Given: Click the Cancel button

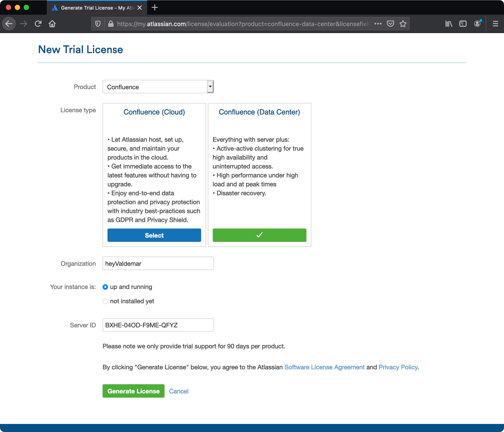Looking at the screenshot, I should point(179,391).
